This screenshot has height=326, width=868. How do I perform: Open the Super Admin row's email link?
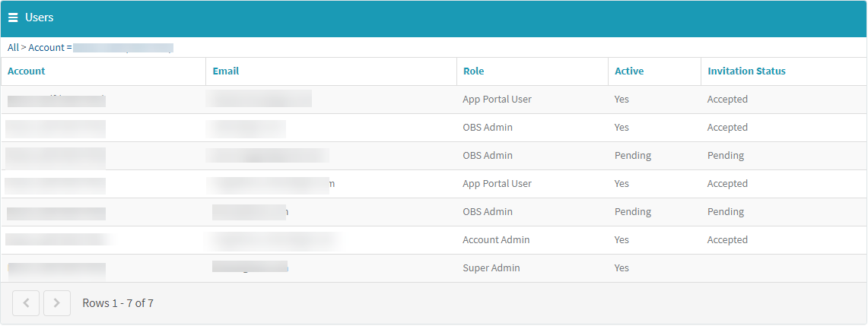click(x=250, y=267)
